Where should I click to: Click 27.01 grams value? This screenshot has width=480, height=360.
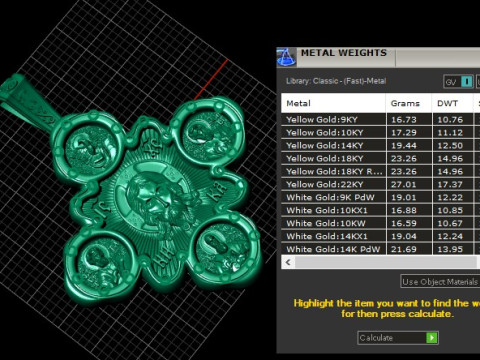point(403,184)
